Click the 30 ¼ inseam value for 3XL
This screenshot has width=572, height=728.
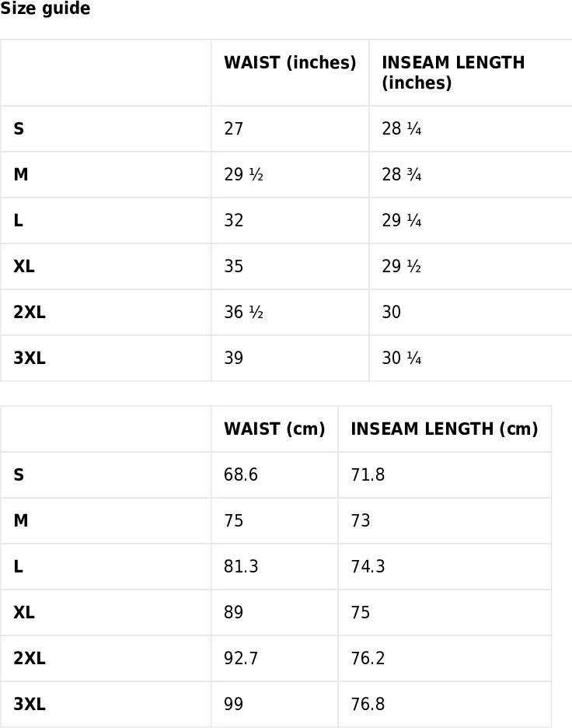(x=401, y=358)
